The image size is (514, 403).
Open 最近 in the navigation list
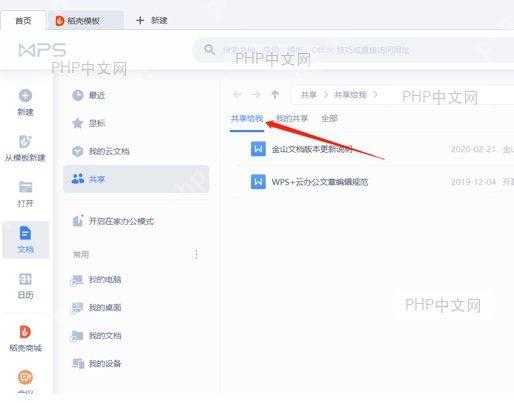(x=136, y=95)
